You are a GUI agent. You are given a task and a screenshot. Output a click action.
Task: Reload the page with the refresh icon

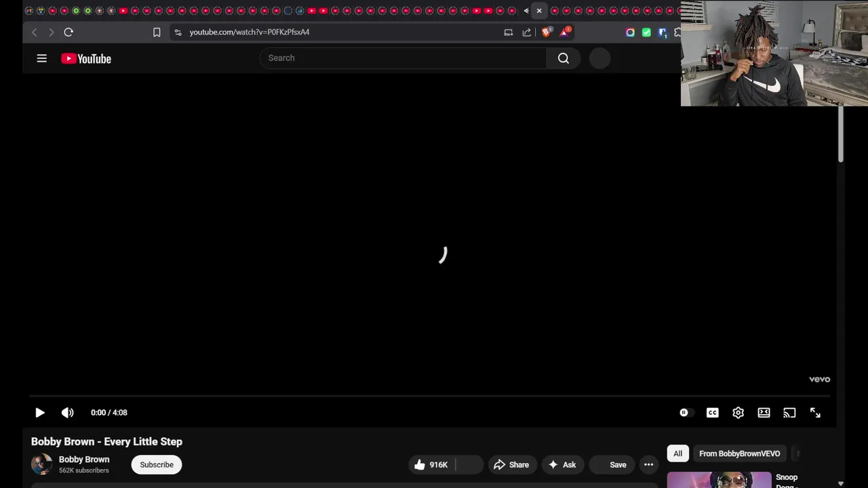68,32
